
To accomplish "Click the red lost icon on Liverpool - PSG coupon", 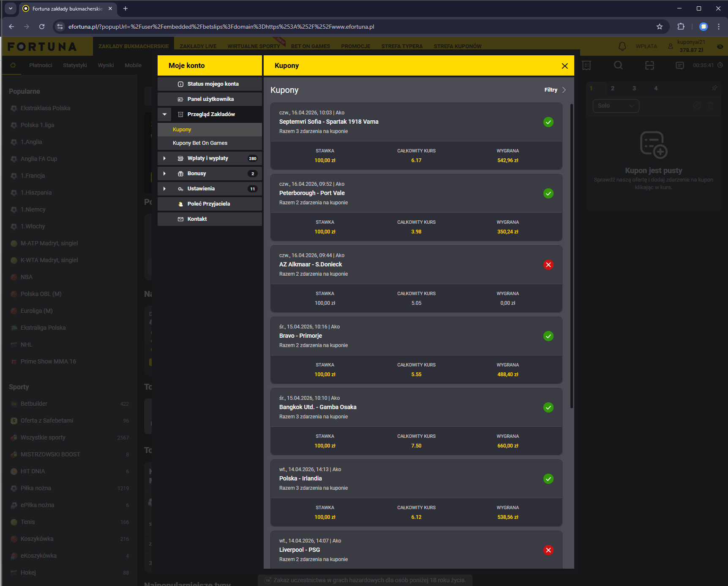I will pyautogui.click(x=548, y=550).
